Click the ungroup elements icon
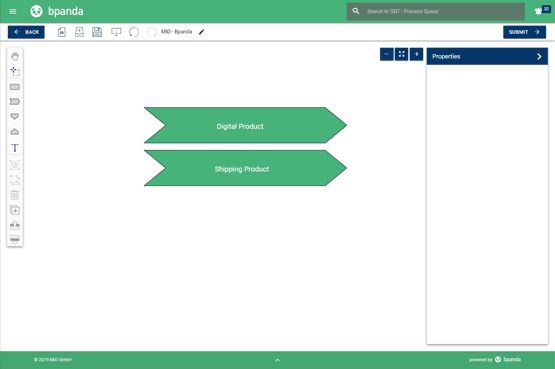Viewport: 555px width, 369px height. [15, 180]
